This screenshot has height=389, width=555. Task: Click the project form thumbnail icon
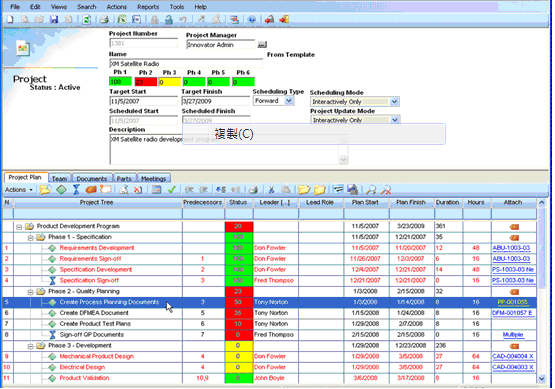click(x=23, y=48)
